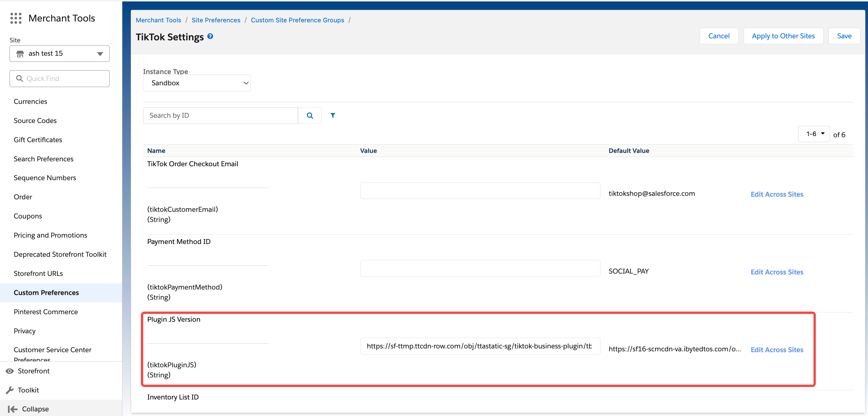The image size is (868, 416).
Task: Click the storefront icon in Site selector
Action: (20, 54)
